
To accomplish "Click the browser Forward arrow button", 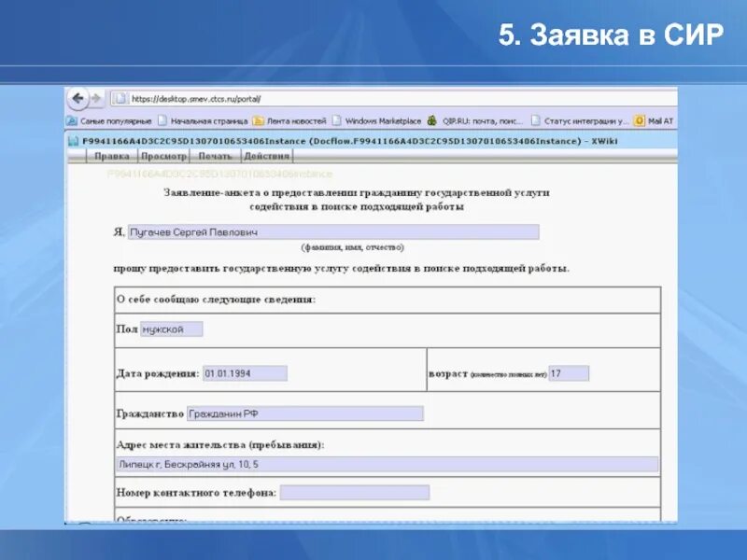I will coord(97,99).
